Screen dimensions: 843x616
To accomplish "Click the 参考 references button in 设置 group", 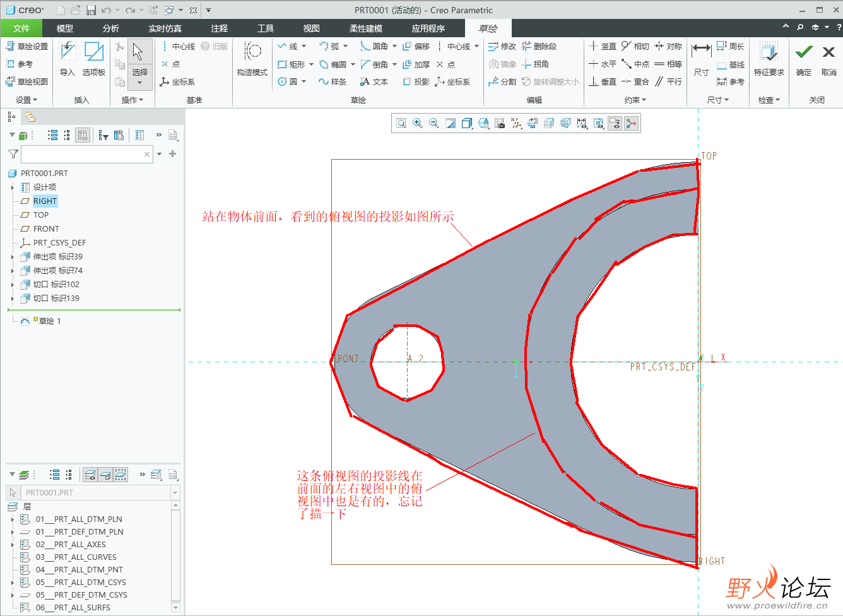I will tap(20, 64).
